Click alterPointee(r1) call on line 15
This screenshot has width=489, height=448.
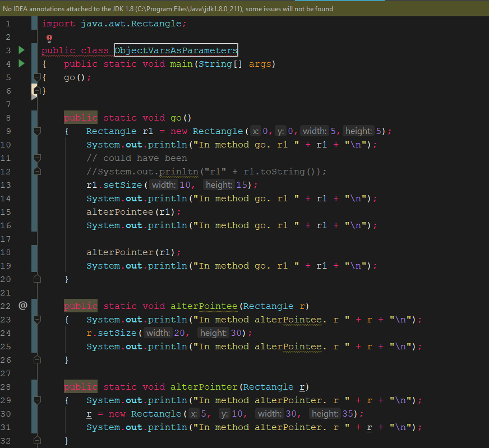click(x=133, y=212)
